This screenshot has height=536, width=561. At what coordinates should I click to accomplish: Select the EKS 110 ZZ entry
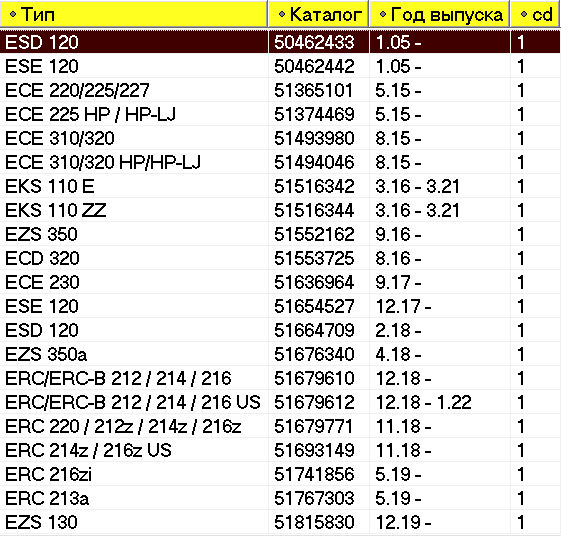coord(280,210)
